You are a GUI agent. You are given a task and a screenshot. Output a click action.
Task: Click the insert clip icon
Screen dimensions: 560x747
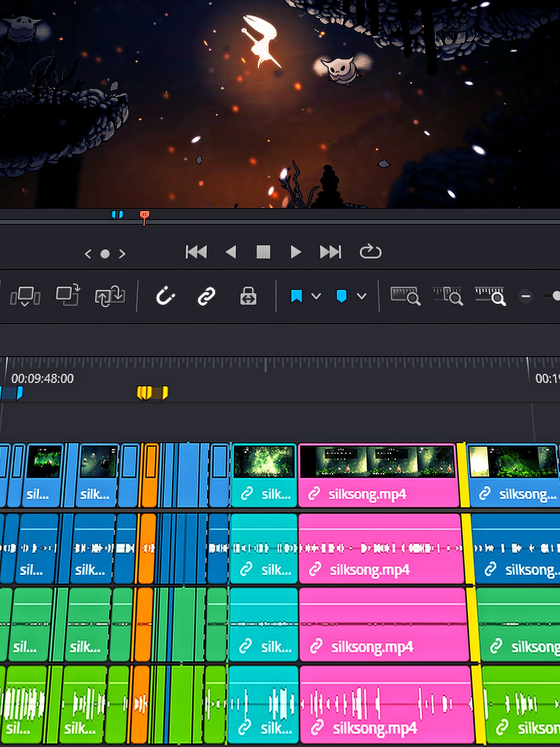(x=25, y=296)
